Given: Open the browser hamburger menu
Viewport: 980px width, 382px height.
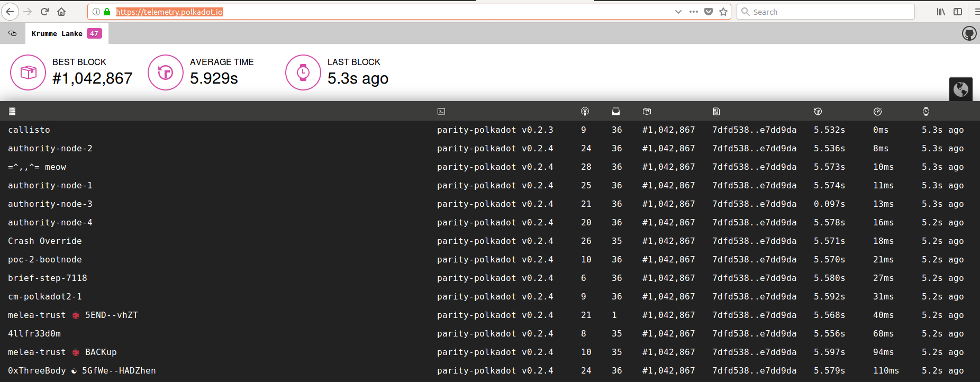Looking at the screenshot, I should [976, 12].
